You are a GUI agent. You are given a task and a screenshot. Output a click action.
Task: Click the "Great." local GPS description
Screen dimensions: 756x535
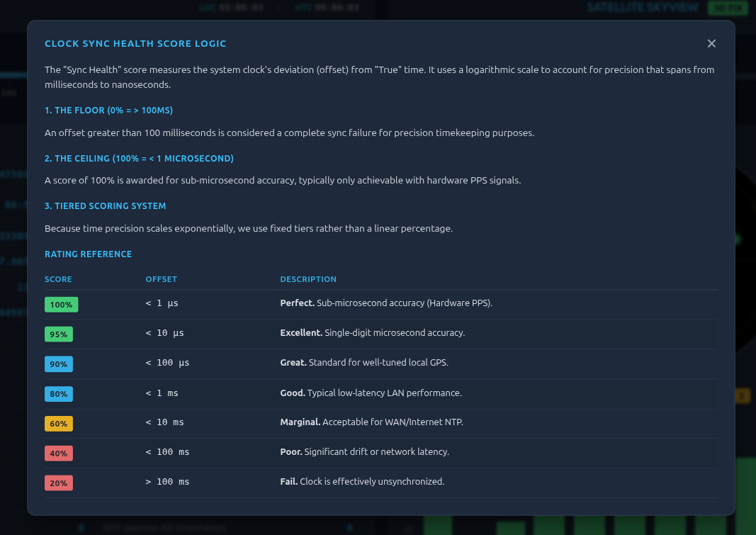363,363
